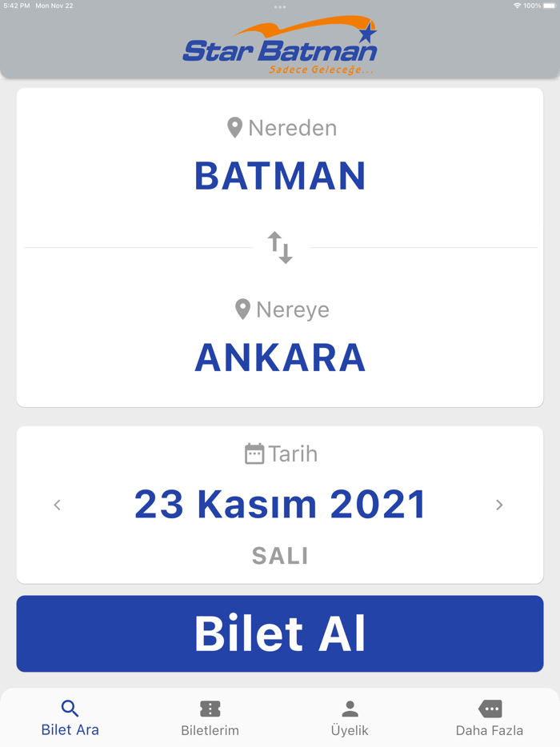Viewport: 560px width, 747px height.
Task: Tap the location pin beside Nereye
Action: (x=244, y=309)
